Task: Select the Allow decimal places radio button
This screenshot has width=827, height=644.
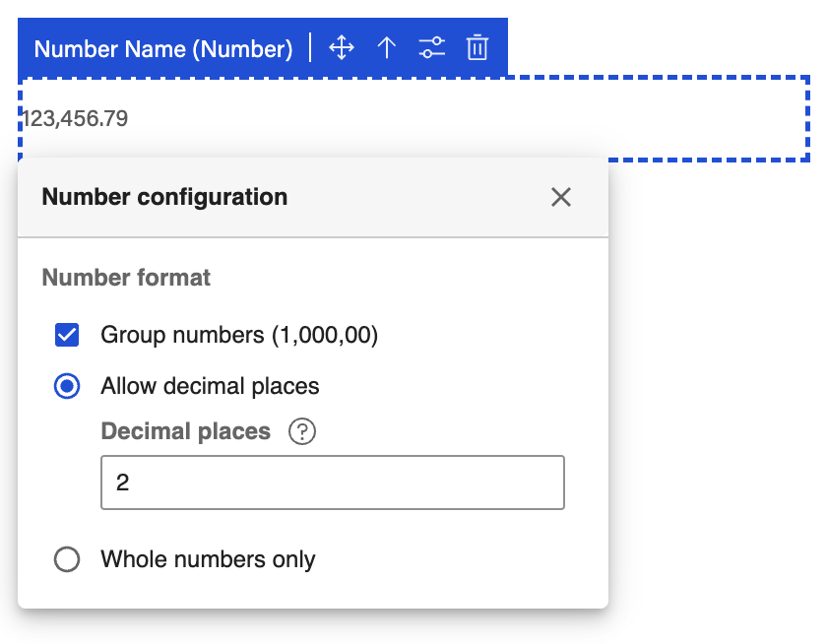Action: (67, 386)
